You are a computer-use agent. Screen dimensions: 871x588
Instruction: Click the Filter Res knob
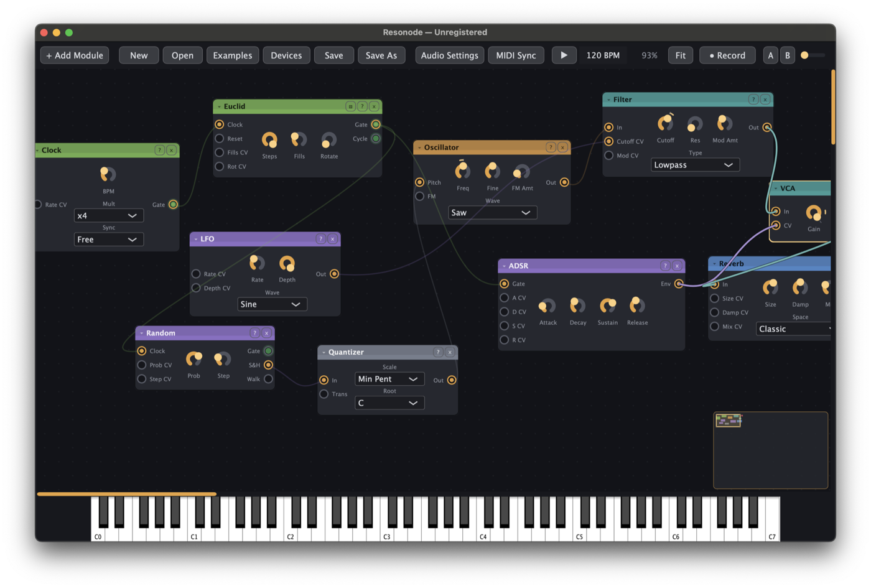pyautogui.click(x=694, y=124)
